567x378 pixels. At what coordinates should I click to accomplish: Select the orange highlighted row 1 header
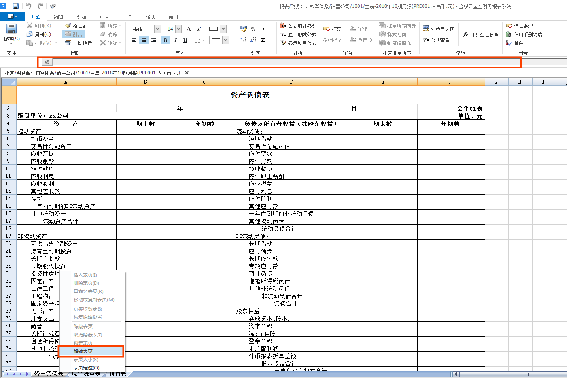click(9, 95)
